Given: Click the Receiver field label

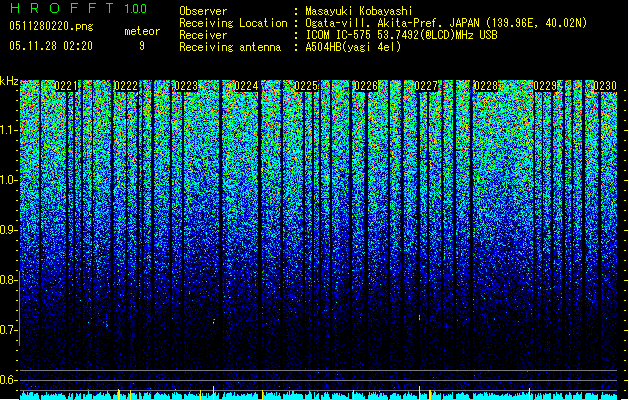Looking at the screenshot, I should click(x=203, y=35).
